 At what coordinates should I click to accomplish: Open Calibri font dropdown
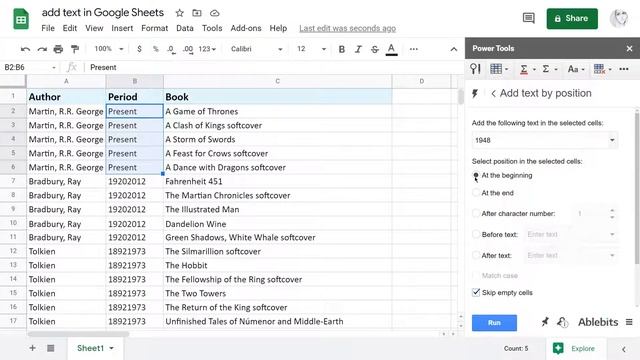[257, 49]
